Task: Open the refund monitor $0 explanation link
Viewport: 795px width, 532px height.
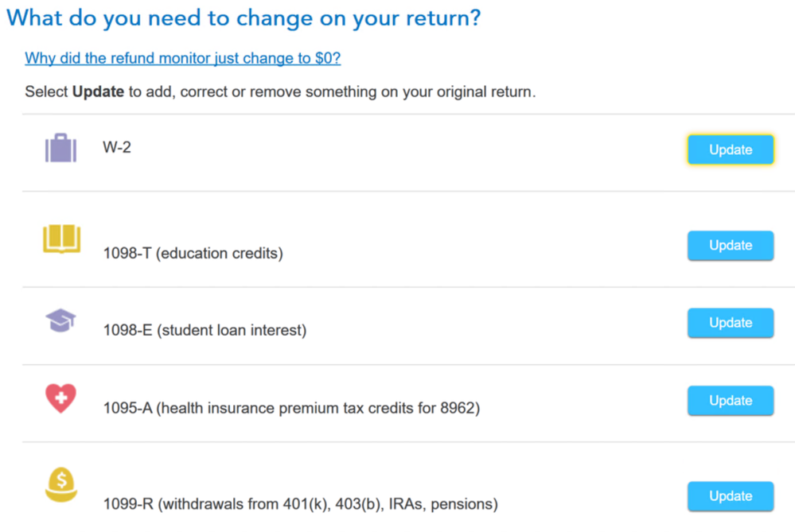Action: [x=182, y=59]
